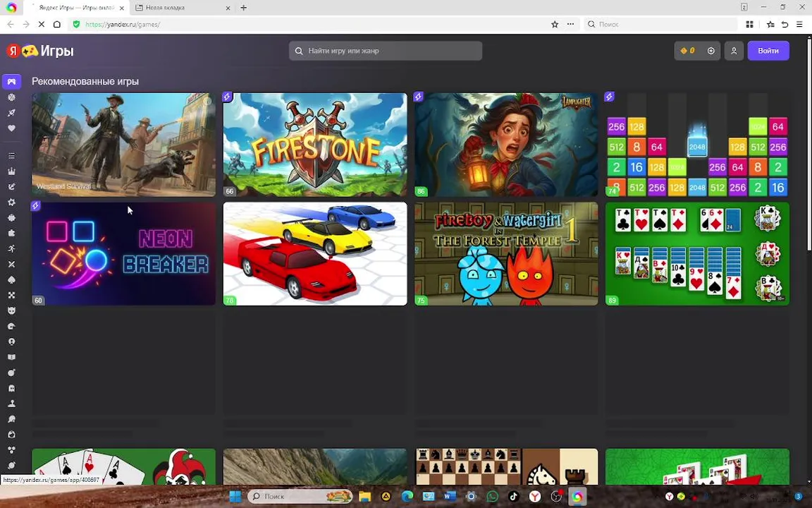Open the green solitaire game card rated 89

[x=698, y=253]
